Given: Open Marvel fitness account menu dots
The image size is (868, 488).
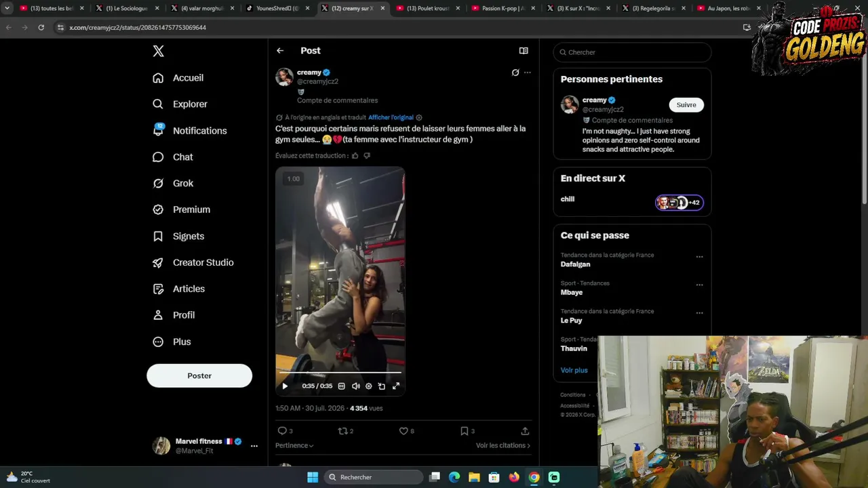Looking at the screenshot, I should (x=254, y=446).
